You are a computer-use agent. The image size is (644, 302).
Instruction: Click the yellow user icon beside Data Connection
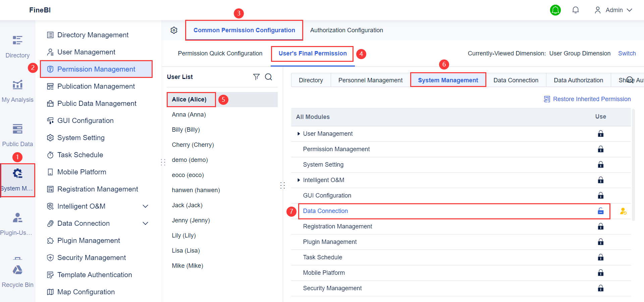pos(623,211)
